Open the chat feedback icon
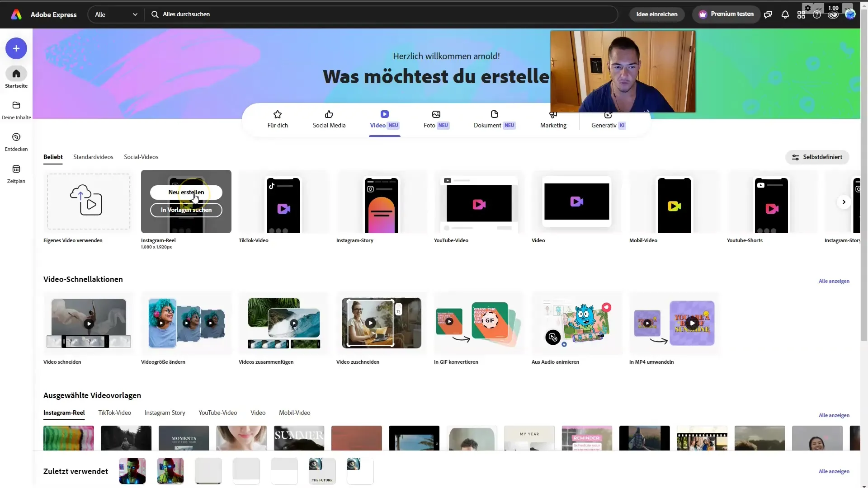The height and width of the screenshot is (488, 868). (768, 14)
